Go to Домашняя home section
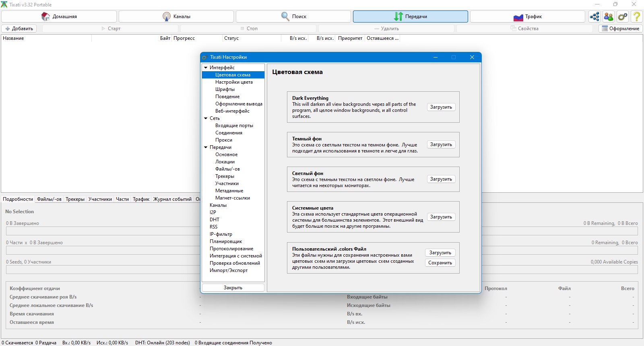 tap(59, 16)
